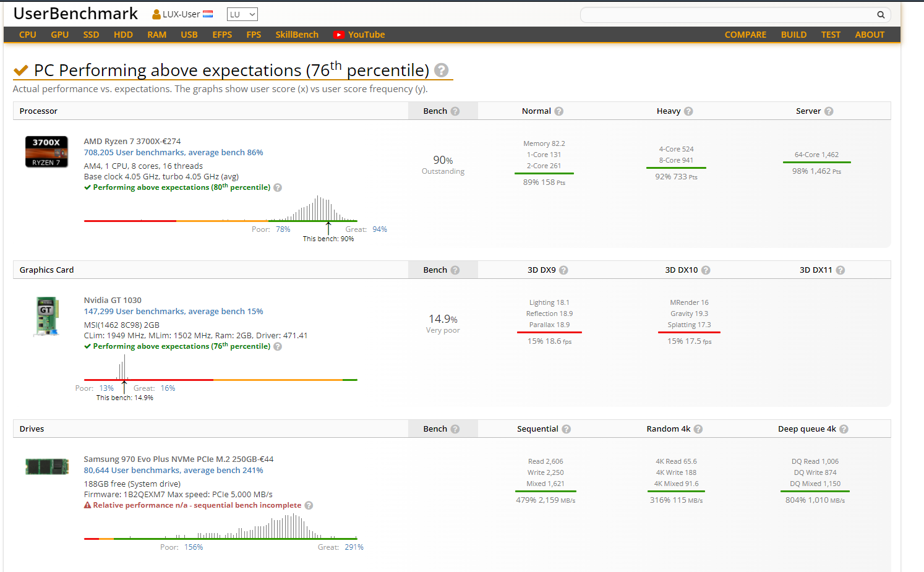Click the Samsung SSD drive thumbnail
This screenshot has height=572, width=924.
pyautogui.click(x=47, y=466)
